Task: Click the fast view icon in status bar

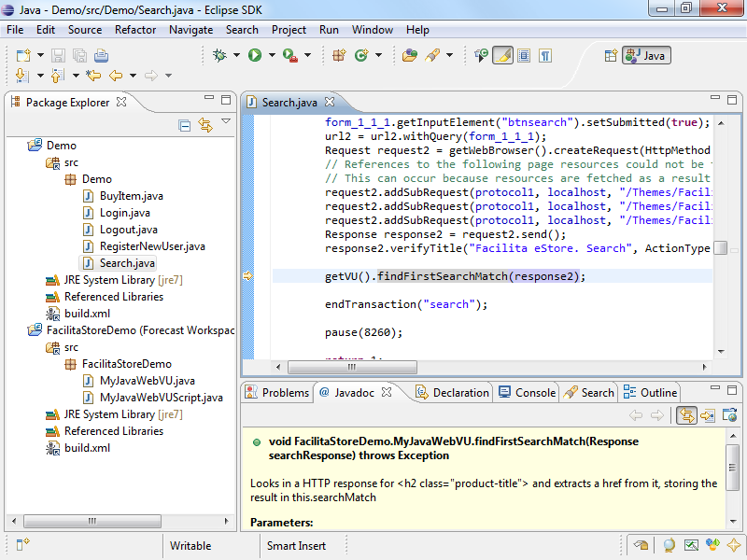Action: pyautogui.click(x=22, y=544)
